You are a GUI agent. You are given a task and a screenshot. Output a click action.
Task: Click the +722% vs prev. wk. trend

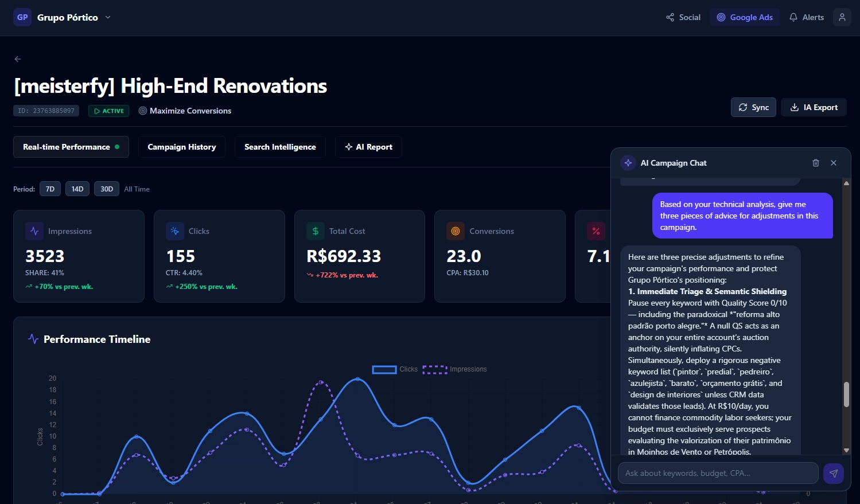[343, 275]
